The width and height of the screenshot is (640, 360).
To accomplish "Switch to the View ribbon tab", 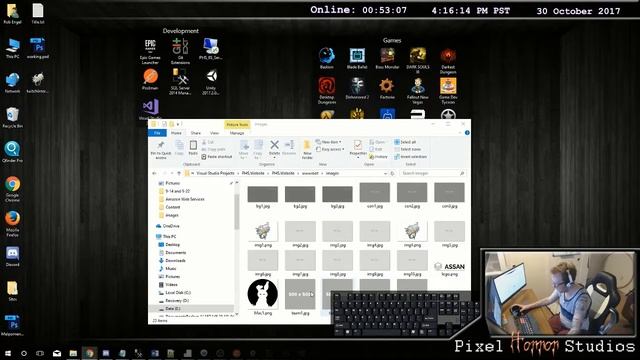I will [x=214, y=133].
